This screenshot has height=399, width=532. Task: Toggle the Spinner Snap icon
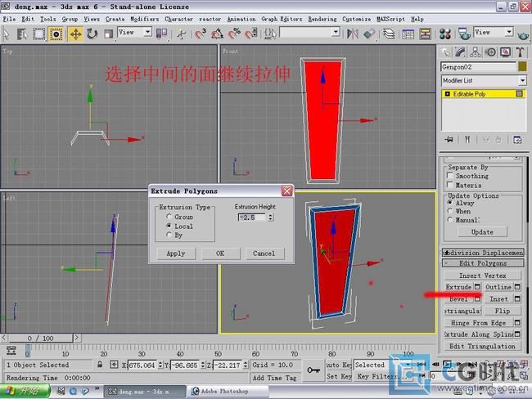[250, 34]
